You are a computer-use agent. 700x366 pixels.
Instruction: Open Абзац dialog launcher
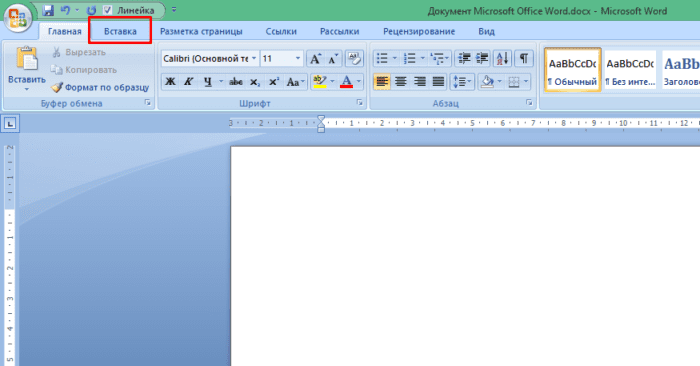(529, 103)
